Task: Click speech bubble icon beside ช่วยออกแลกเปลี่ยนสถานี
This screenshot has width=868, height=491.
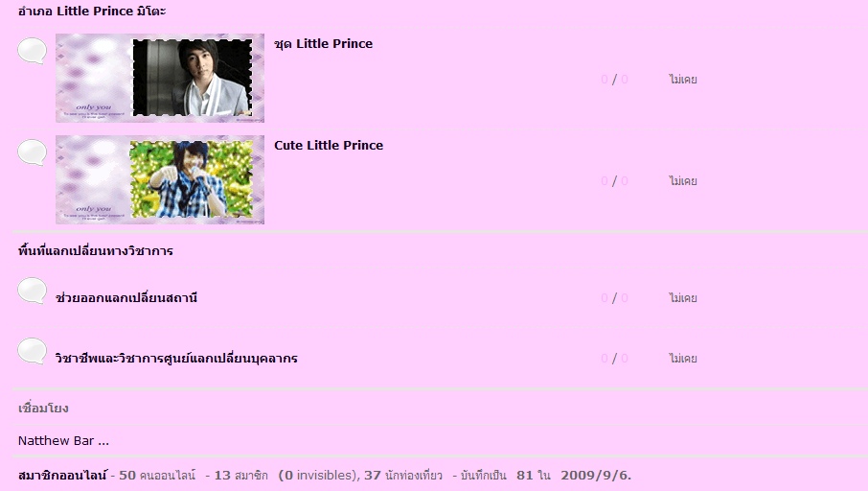Action: pos(33,291)
